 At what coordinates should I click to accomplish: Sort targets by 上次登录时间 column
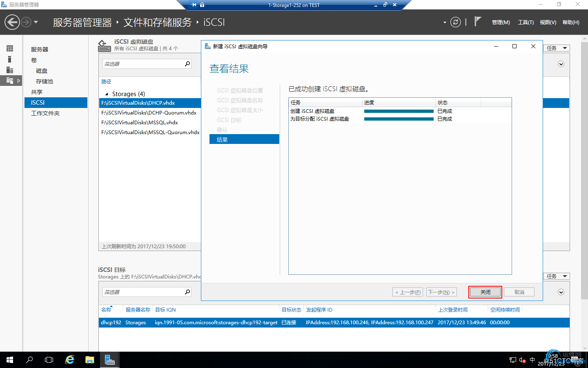[x=453, y=310]
